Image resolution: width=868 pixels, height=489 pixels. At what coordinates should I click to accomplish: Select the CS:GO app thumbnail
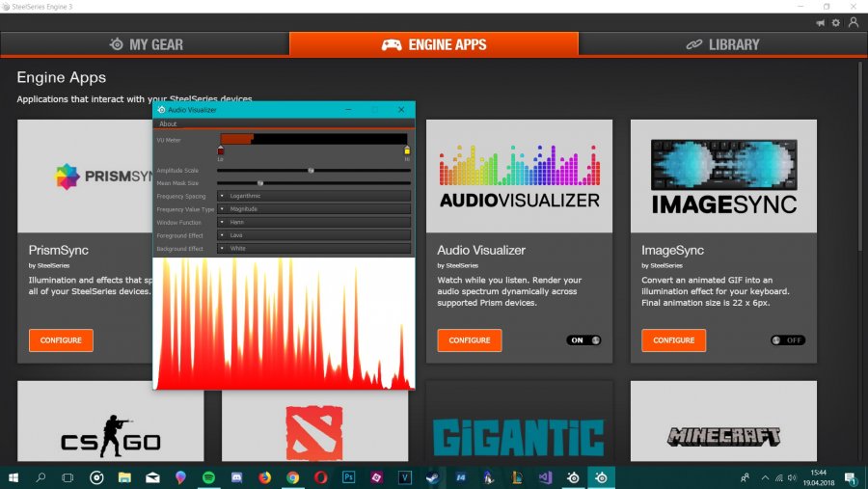(111, 421)
